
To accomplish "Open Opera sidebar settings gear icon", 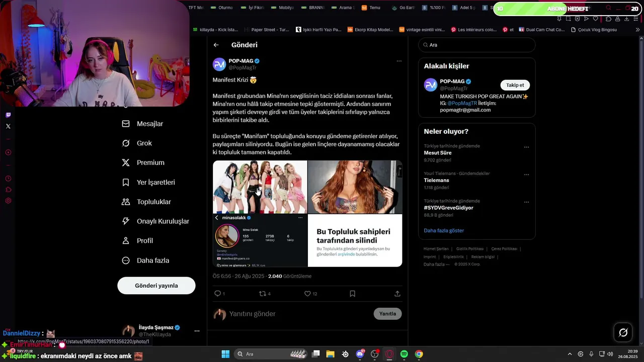I will pos(8,201).
